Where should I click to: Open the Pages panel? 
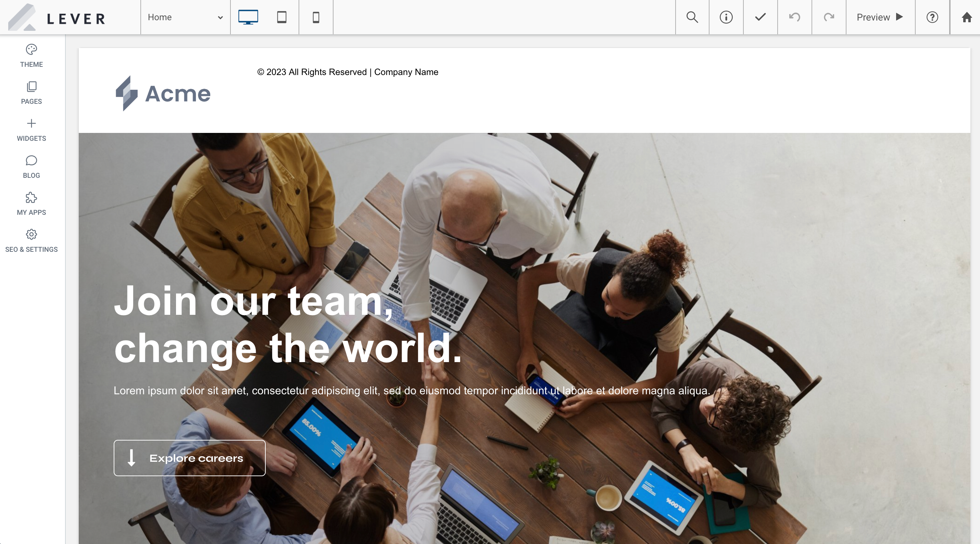[x=32, y=93]
